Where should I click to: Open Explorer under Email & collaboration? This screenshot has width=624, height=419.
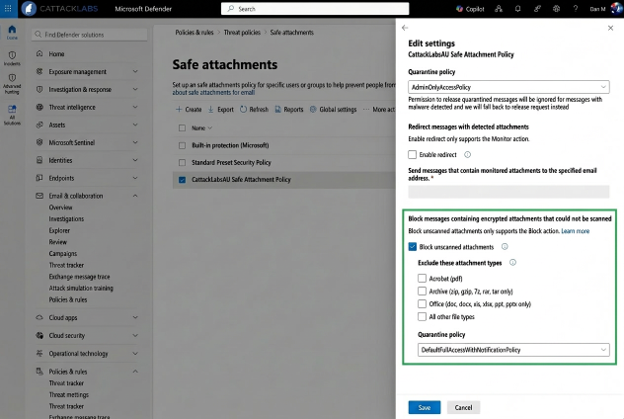coord(59,230)
